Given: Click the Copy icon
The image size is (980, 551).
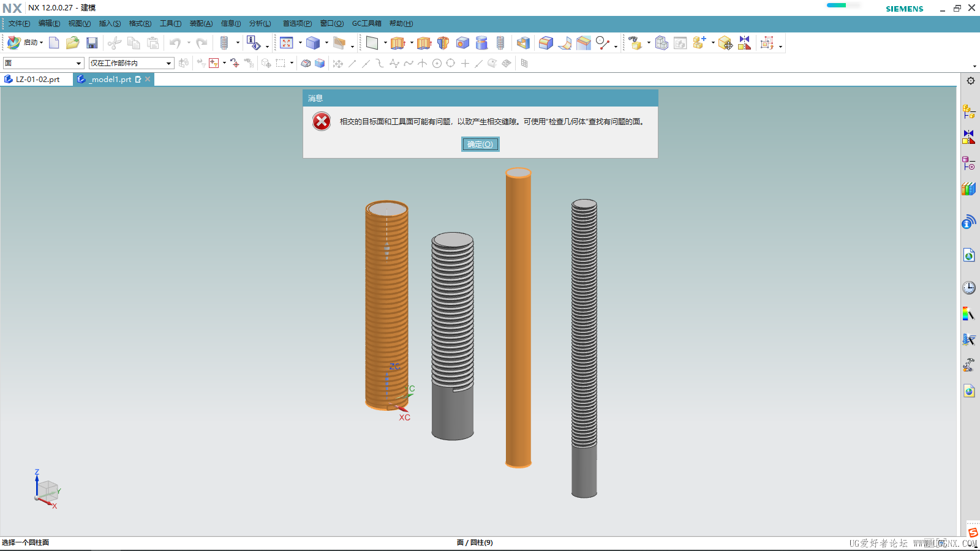Looking at the screenshot, I should pyautogui.click(x=134, y=43).
